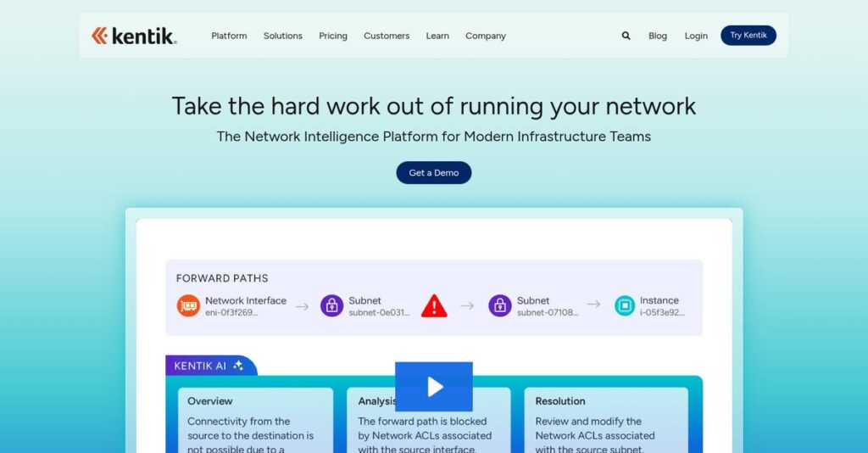Click the Try Kentik button
This screenshot has height=453, width=868.
pos(748,36)
